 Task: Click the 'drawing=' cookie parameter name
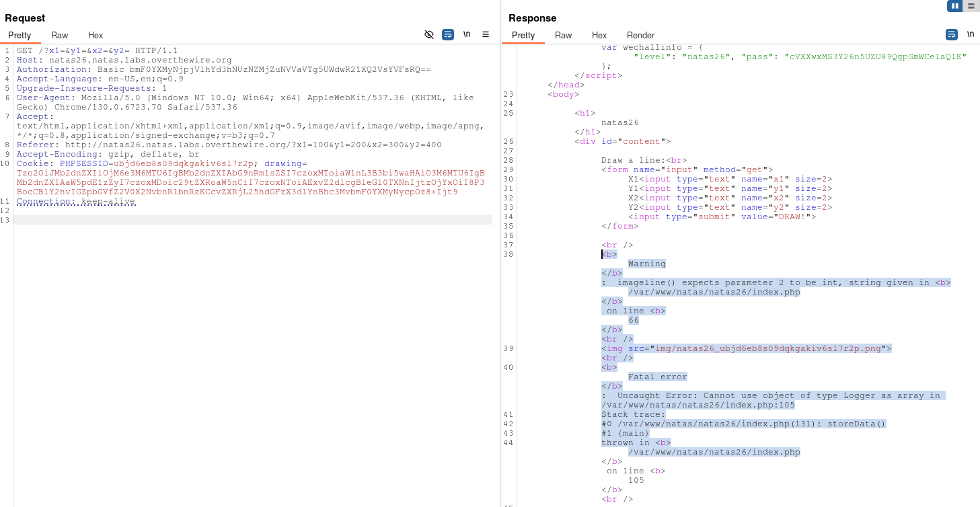pyautogui.click(x=286, y=163)
